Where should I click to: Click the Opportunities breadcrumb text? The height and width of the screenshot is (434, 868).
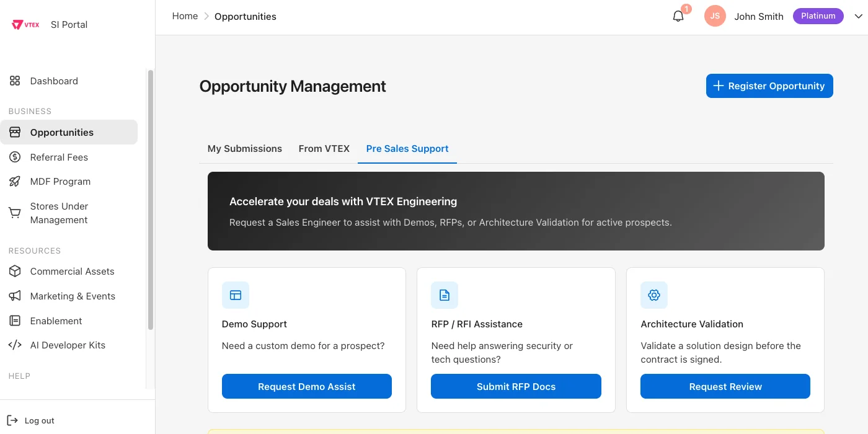tap(246, 17)
